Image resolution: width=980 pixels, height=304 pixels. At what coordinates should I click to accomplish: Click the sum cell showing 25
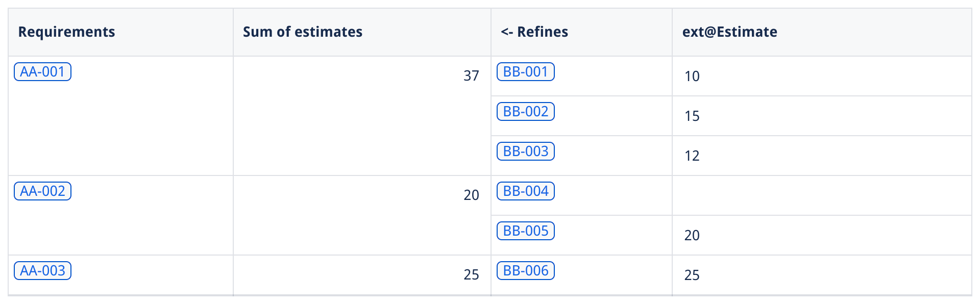(x=471, y=275)
